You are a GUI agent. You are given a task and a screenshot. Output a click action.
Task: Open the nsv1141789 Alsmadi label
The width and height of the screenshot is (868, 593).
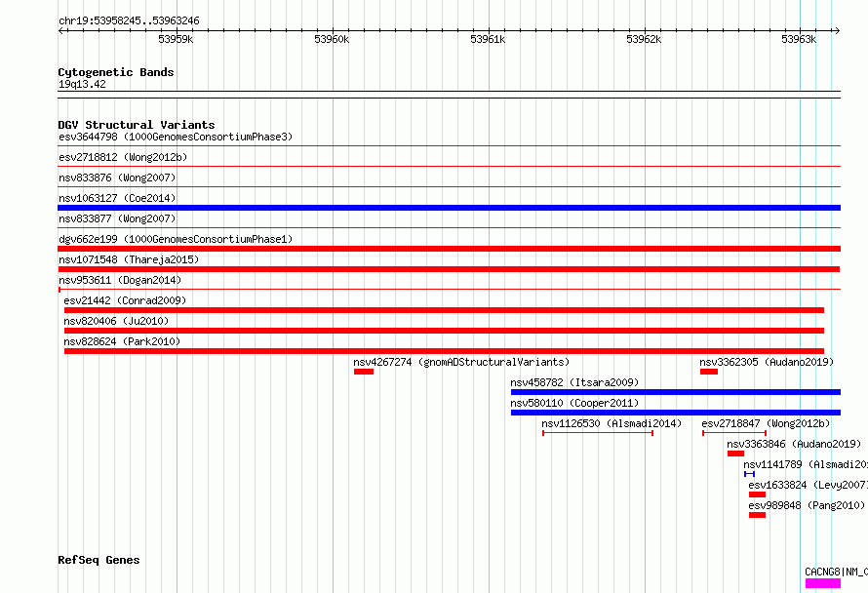(x=806, y=464)
